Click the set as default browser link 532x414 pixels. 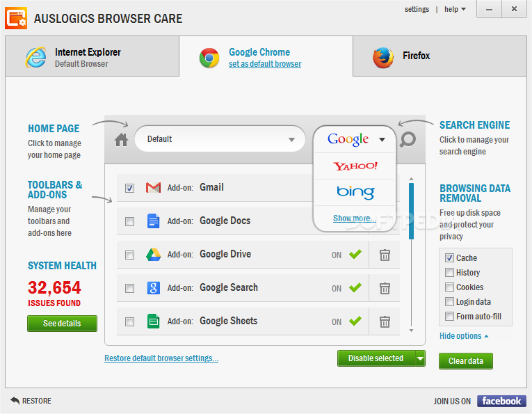pos(265,64)
